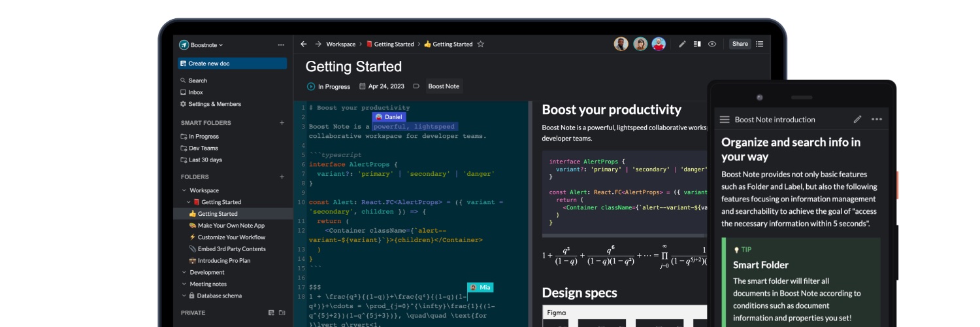This screenshot has height=327, width=980.
Task: Open the Dev Teams smart folder
Action: [x=199, y=148]
